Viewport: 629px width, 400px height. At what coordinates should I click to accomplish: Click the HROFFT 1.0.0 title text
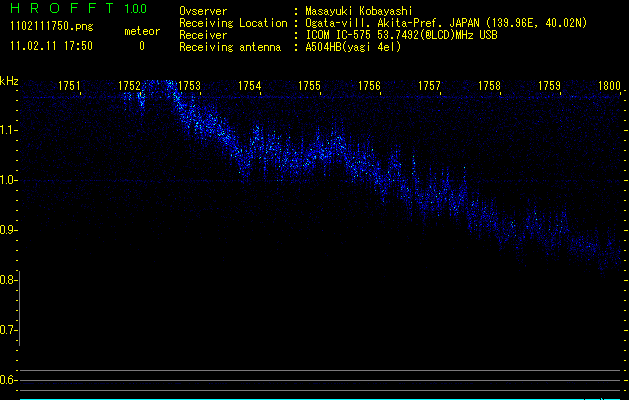[79, 8]
